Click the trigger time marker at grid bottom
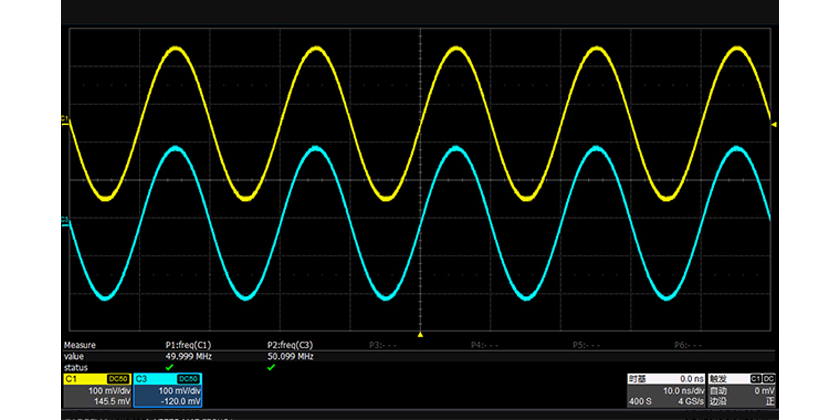This screenshot has height=420, width=840. point(420,334)
